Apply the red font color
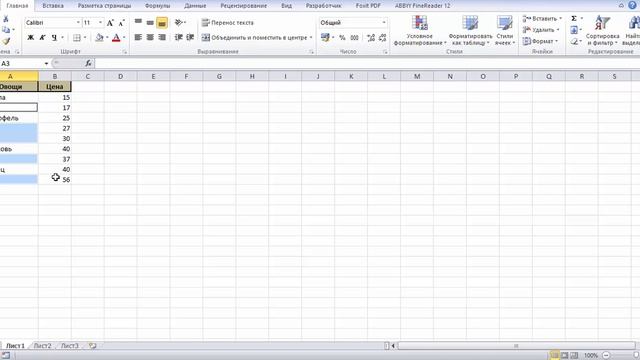Image resolution: width=640 pixels, height=360 pixels. 116,38
